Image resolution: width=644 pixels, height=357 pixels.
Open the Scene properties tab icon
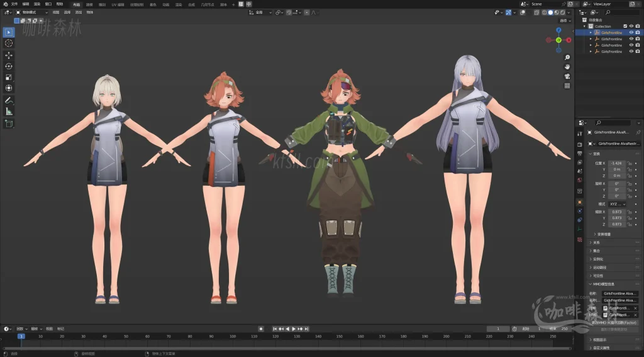579,171
